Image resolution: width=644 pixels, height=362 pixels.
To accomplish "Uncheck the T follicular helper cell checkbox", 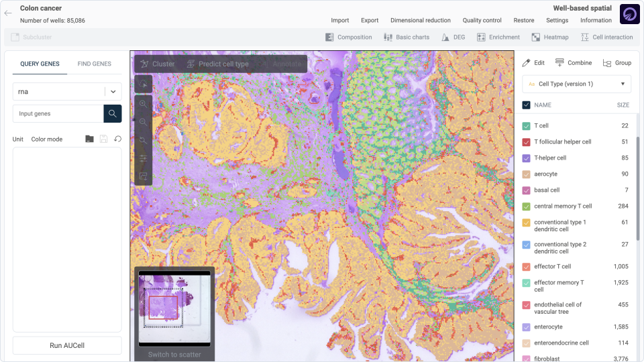I will point(527,142).
